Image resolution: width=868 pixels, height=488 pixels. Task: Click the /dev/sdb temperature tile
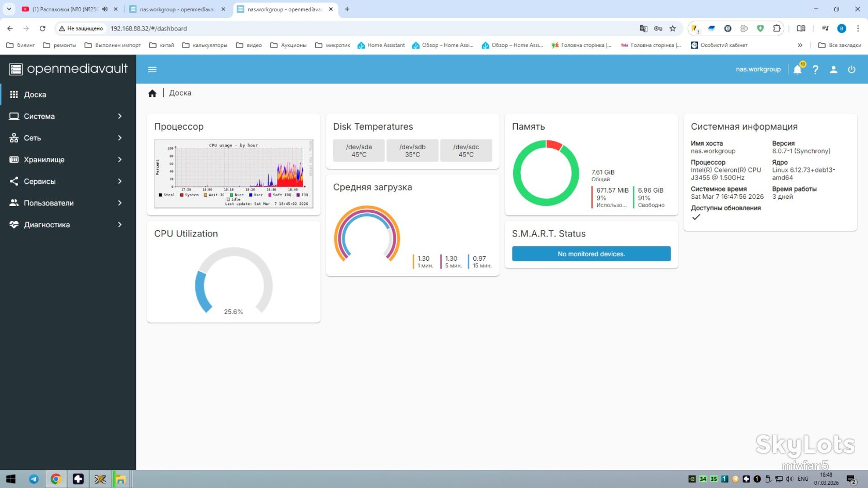pos(412,150)
